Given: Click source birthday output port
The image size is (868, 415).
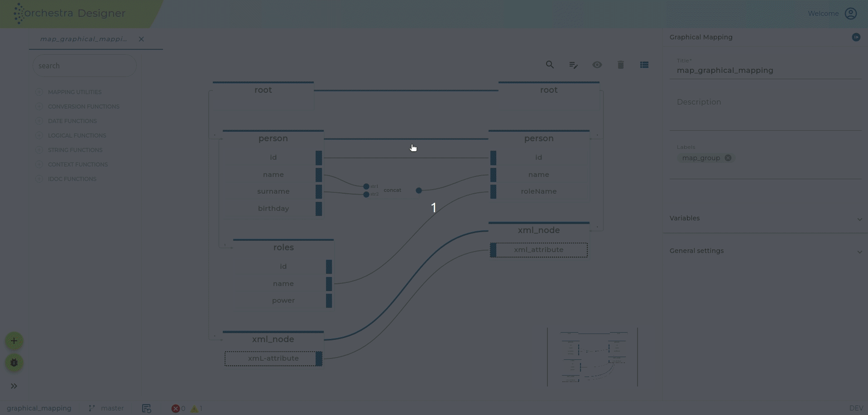Looking at the screenshot, I should (319, 209).
